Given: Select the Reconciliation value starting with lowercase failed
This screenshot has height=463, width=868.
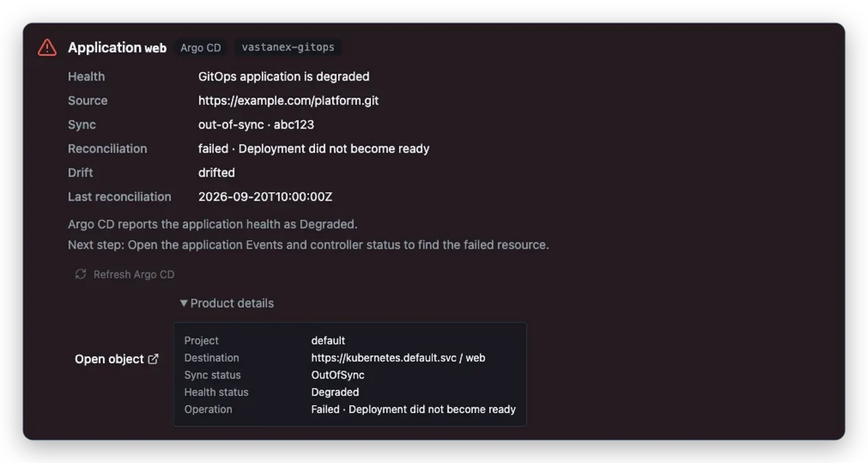Looking at the screenshot, I should (314, 148).
